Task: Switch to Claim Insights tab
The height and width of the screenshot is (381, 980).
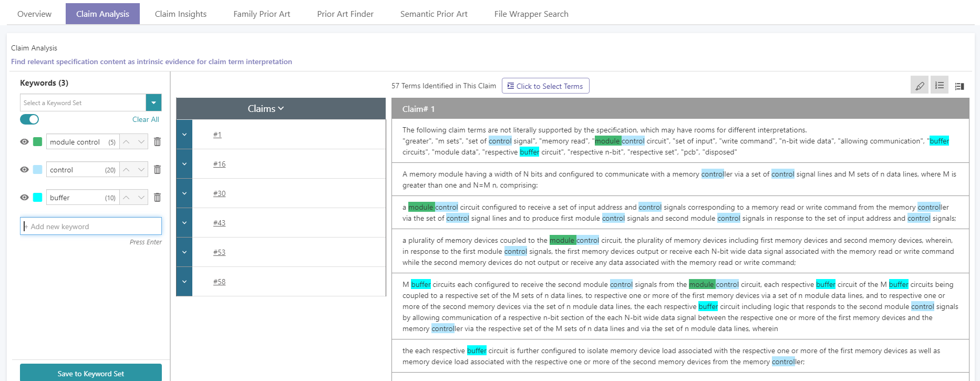Action: pyautogui.click(x=181, y=14)
